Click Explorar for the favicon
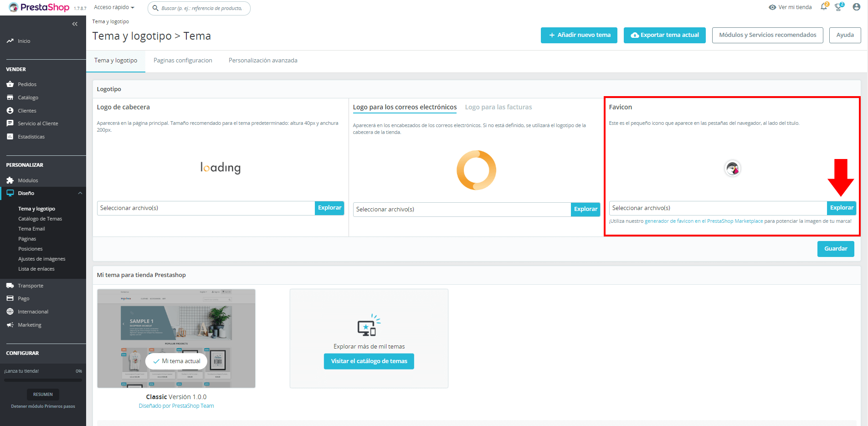The image size is (868, 426). pos(842,208)
